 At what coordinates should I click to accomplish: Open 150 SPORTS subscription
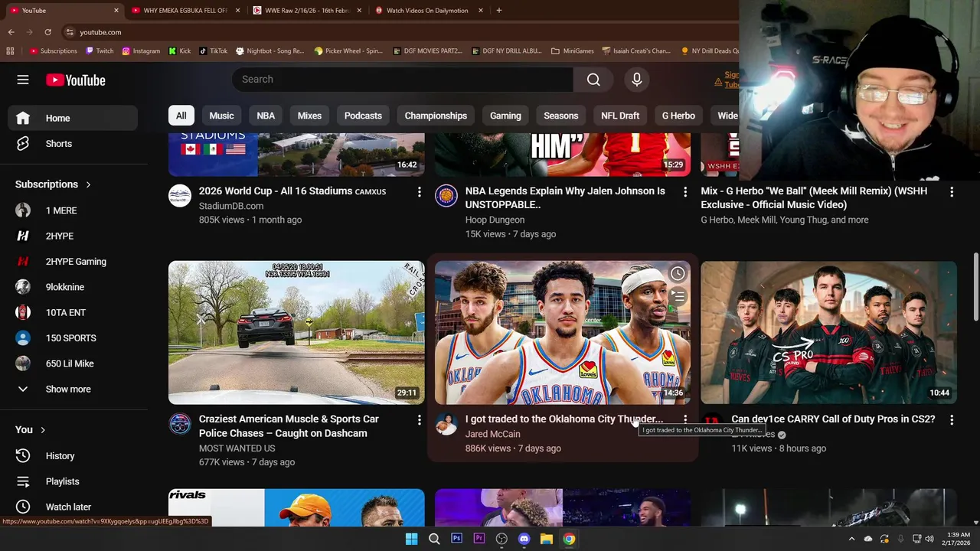(x=73, y=338)
